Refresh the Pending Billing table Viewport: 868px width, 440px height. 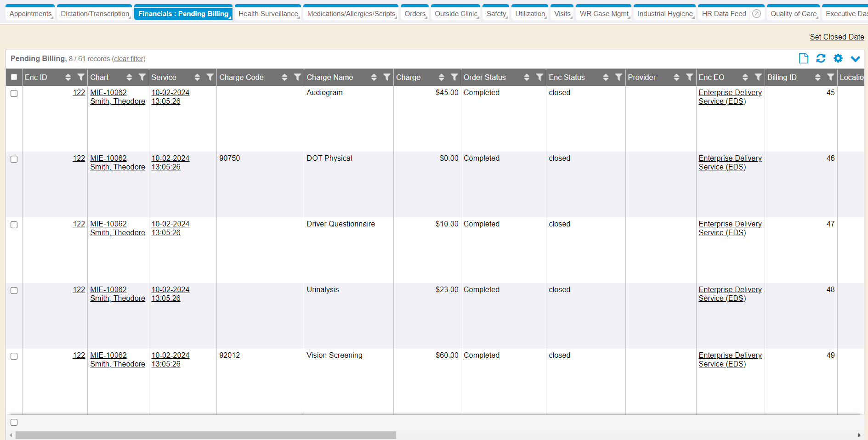(821, 58)
